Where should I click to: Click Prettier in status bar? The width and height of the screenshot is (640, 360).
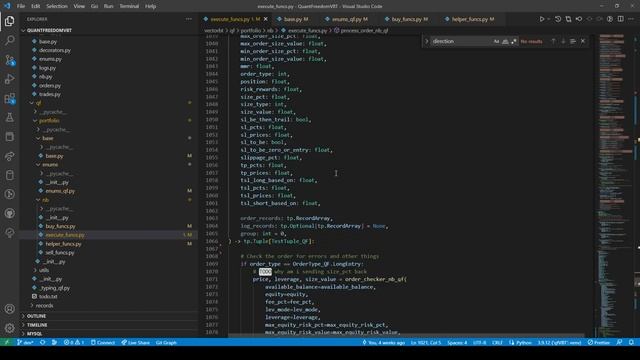[598, 342]
